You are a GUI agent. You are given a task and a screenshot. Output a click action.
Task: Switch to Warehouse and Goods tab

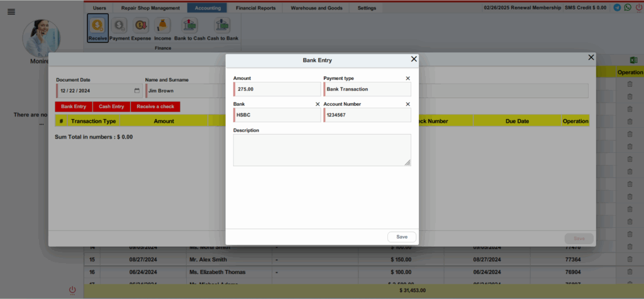317,8
